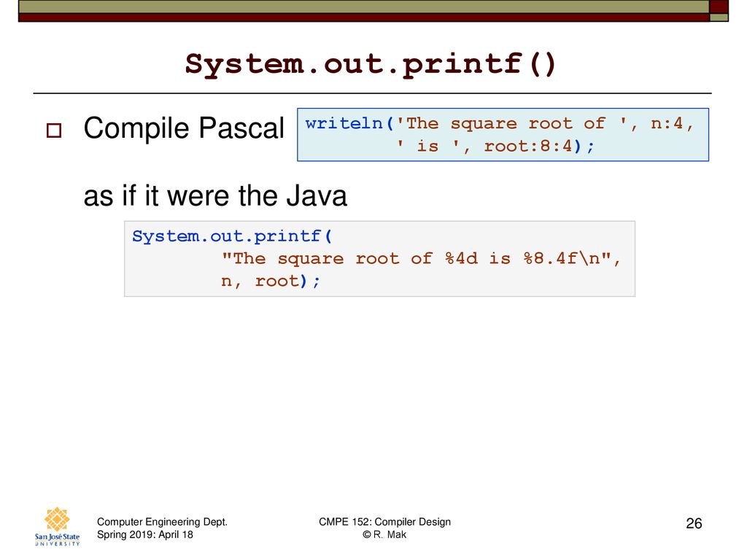Click the square bullet before Compile Pascal
The height and width of the screenshot is (560, 747).
(54, 131)
